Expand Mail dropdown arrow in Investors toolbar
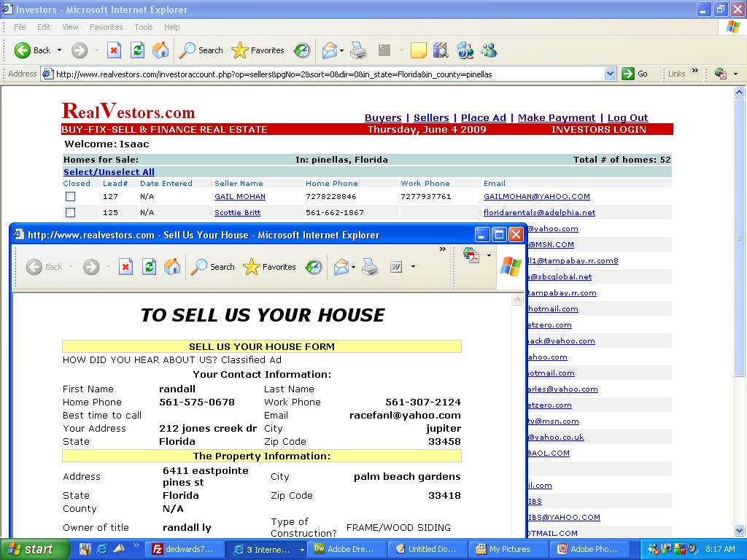This screenshot has width=747, height=560. pyautogui.click(x=341, y=50)
